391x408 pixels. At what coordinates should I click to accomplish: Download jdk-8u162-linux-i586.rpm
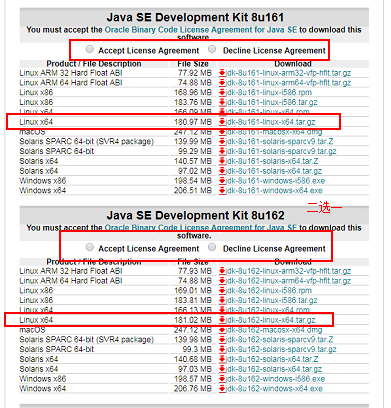point(269,290)
